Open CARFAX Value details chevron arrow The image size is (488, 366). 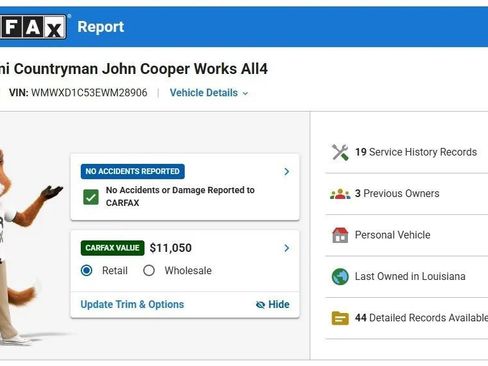[x=286, y=248]
